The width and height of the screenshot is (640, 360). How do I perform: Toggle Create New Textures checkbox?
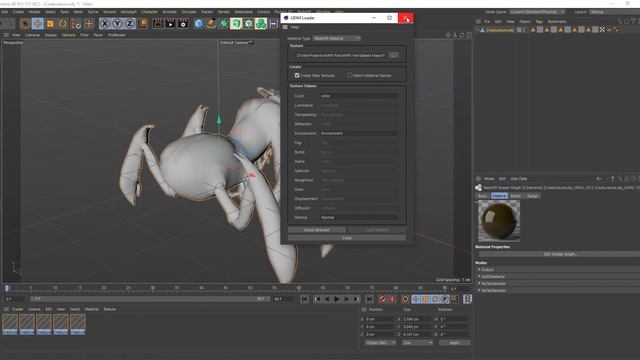[297, 76]
